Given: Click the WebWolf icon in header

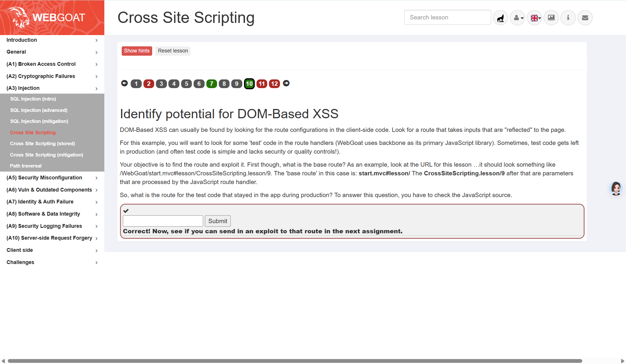Looking at the screenshot, I should (501, 18).
